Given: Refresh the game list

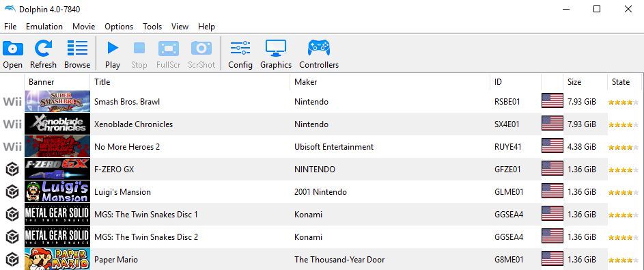Looking at the screenshot, I should (43, 48).
